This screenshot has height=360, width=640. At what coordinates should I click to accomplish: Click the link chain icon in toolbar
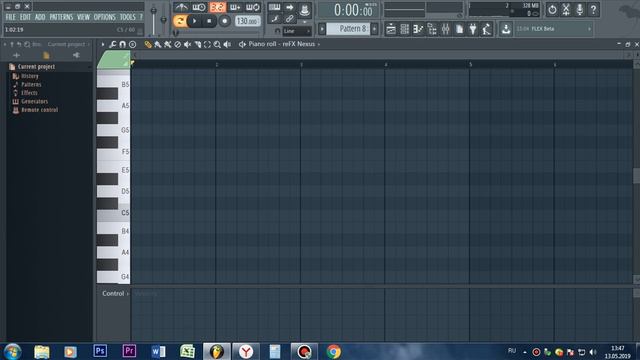pyautogui.click(x=289, y=19)
